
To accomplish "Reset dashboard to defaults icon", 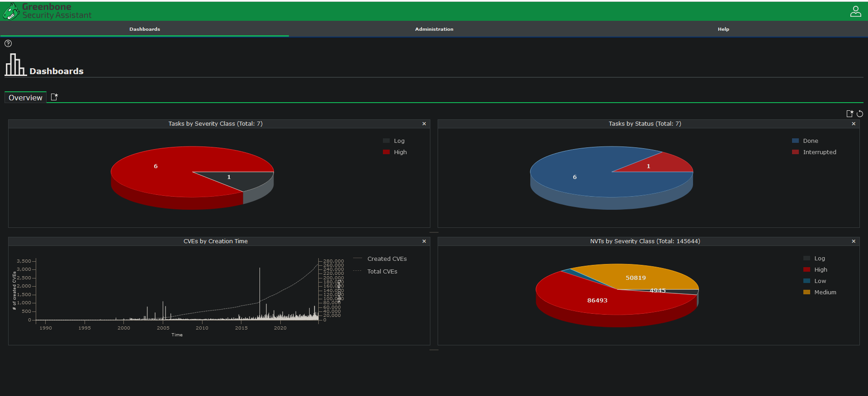I will 860,113.
